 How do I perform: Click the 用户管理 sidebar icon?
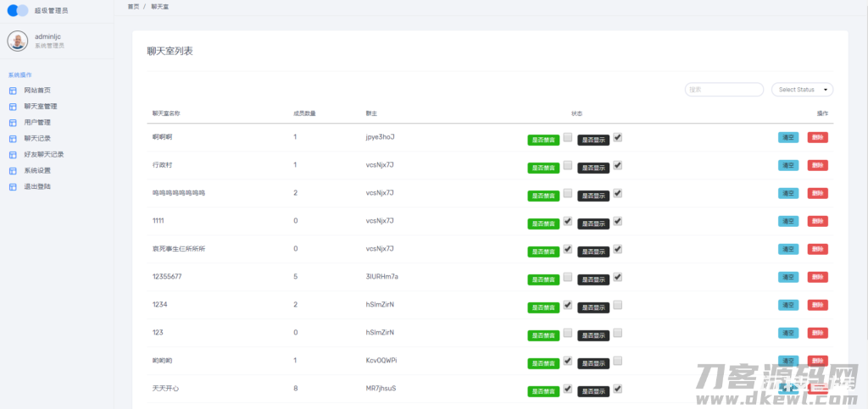13,123
